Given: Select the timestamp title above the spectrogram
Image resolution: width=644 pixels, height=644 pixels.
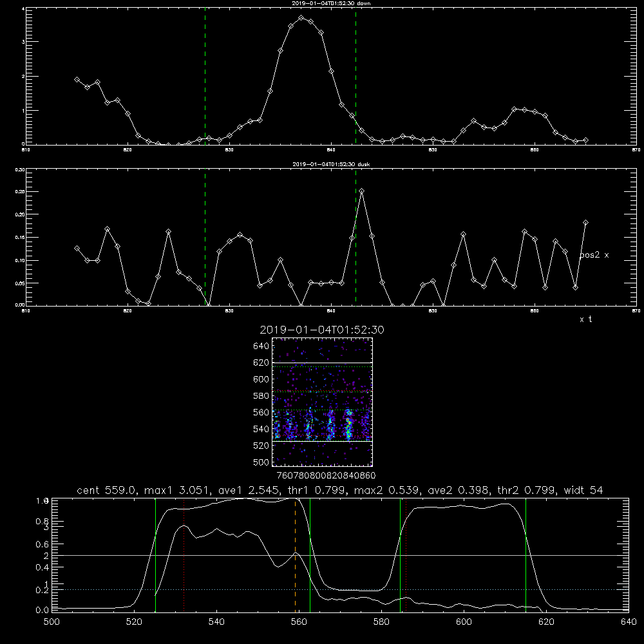Looking at the screenshot, I should point(322,330).
